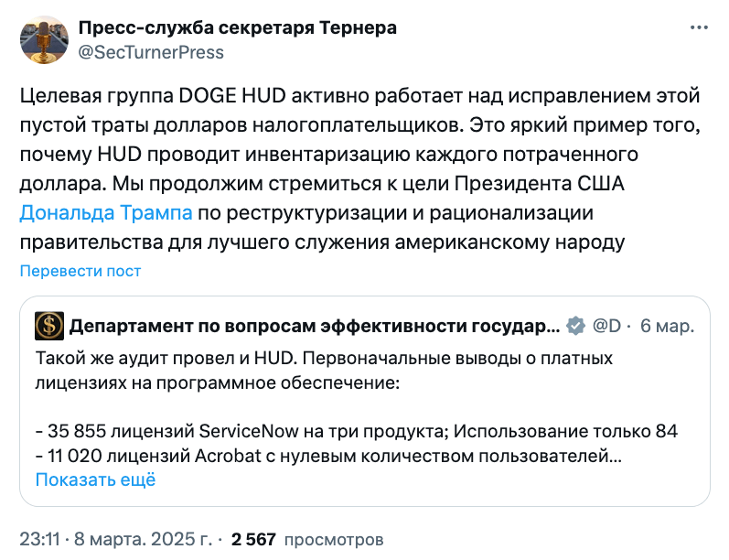Expand the quoted post with "Показать ещё"

[x=95, y=479]
